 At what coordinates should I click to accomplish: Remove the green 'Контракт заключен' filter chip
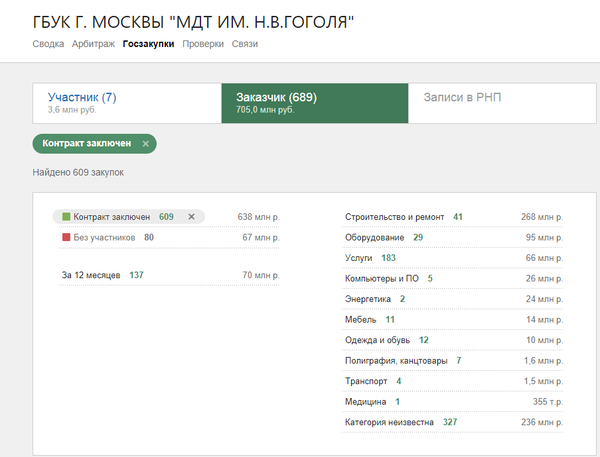click(x=145, y=144)
